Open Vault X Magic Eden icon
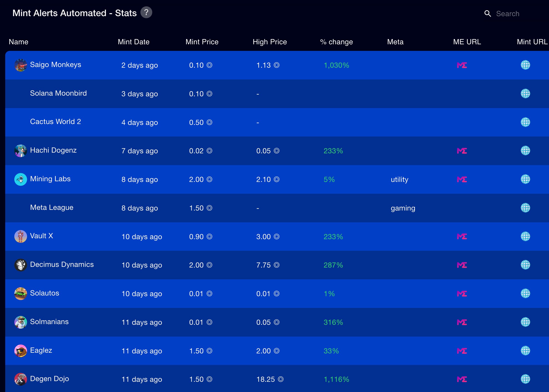Screen dimensions: 549x392 (462, 237)
